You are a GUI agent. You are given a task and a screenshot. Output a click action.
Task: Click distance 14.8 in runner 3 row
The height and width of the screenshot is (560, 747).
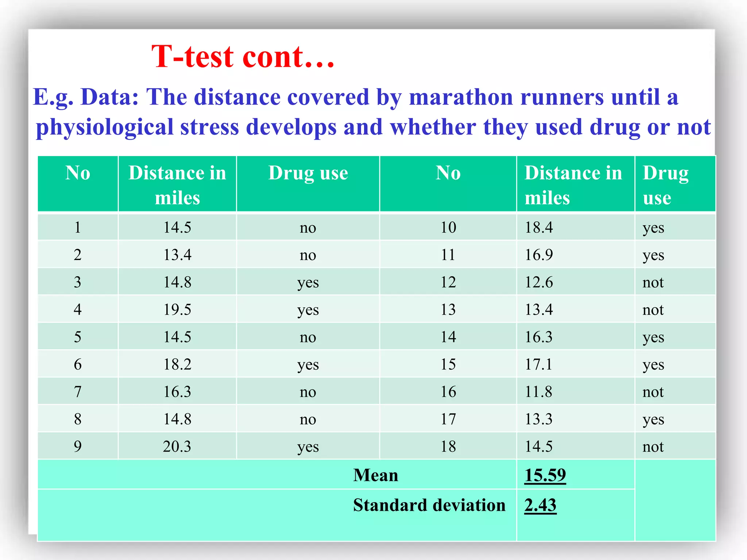point(177,282)
